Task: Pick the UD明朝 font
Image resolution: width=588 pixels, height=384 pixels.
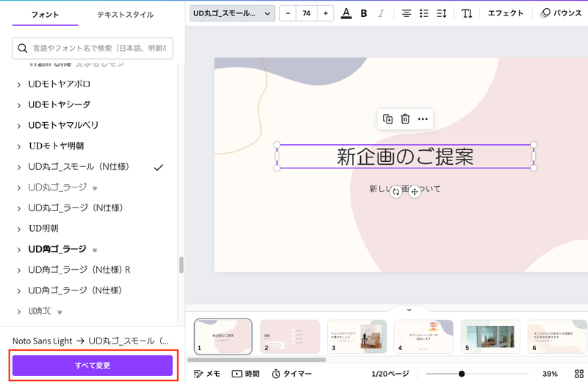Action: tap(43, 229)
